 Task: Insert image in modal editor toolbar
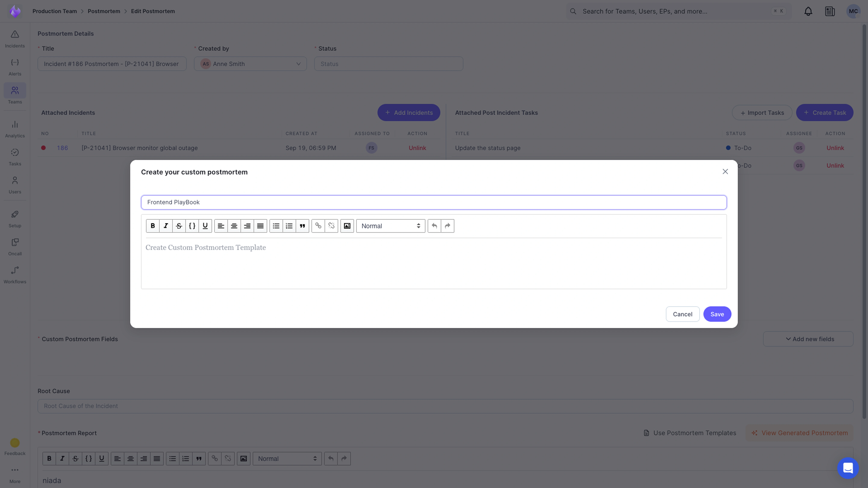coord(347,226)
